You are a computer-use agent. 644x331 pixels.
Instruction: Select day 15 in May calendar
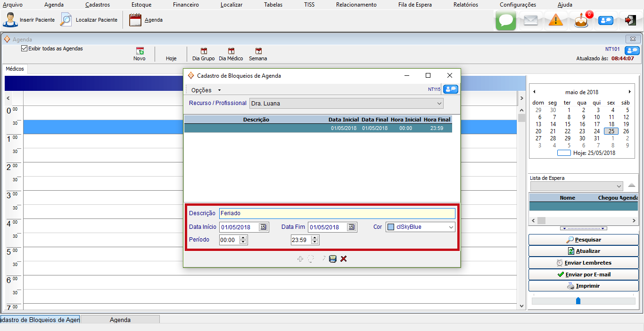tap(568, 124)
